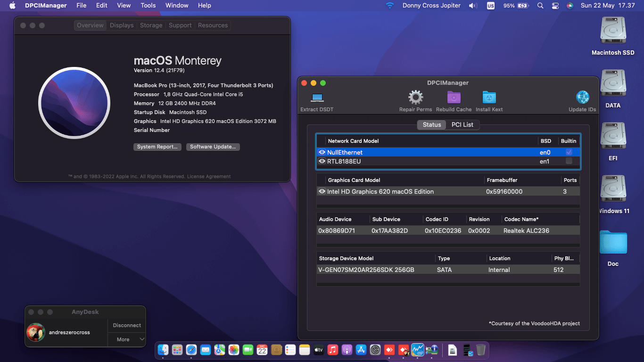Open Spotlight search in menu bar
The width and height of the screenshot is (644, 362).
540,6
